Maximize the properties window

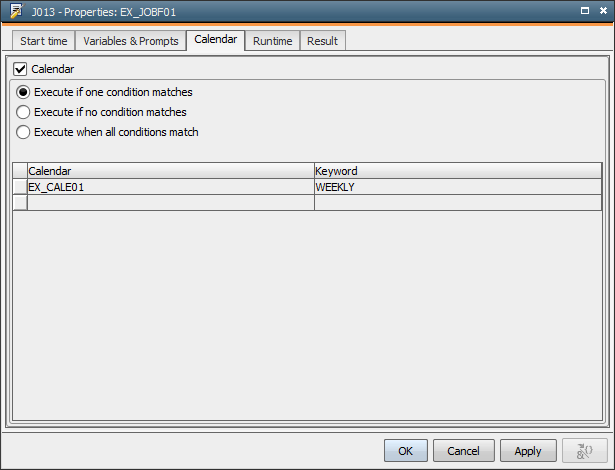click(583, 11)
